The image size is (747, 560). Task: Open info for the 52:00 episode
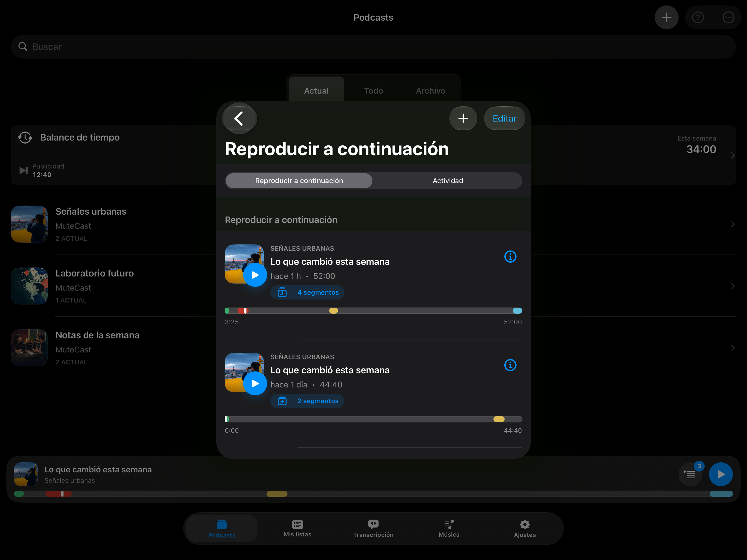click(510, 257)
